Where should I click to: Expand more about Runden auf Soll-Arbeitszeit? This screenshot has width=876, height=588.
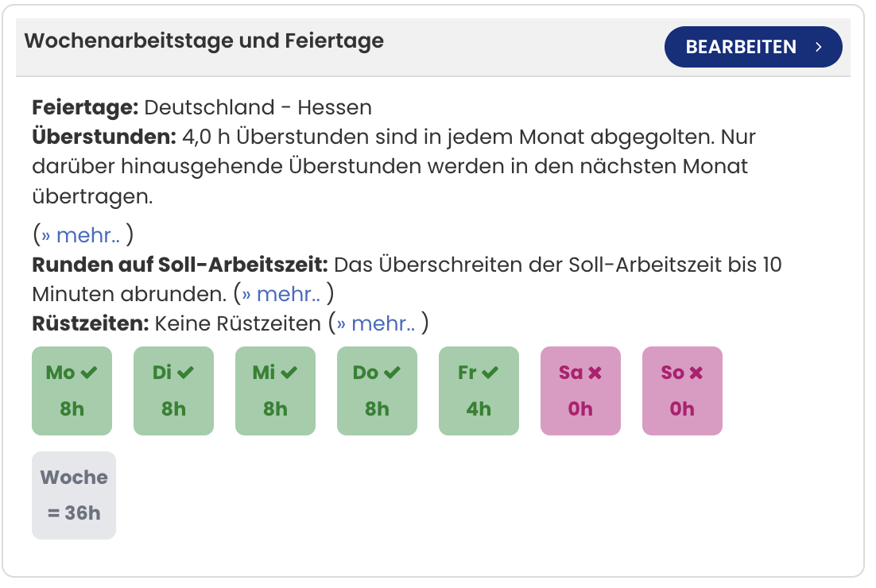[281, 294]
